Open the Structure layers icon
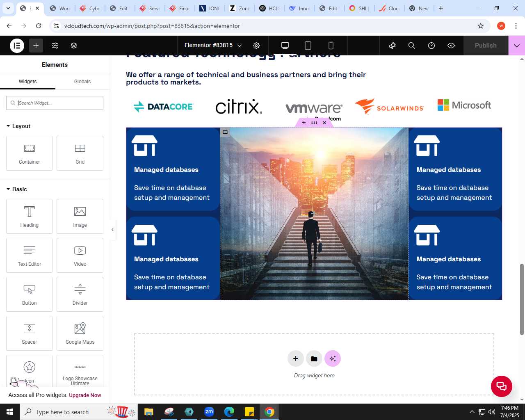The width and height of the screenshot is (525, 420). 74,46
